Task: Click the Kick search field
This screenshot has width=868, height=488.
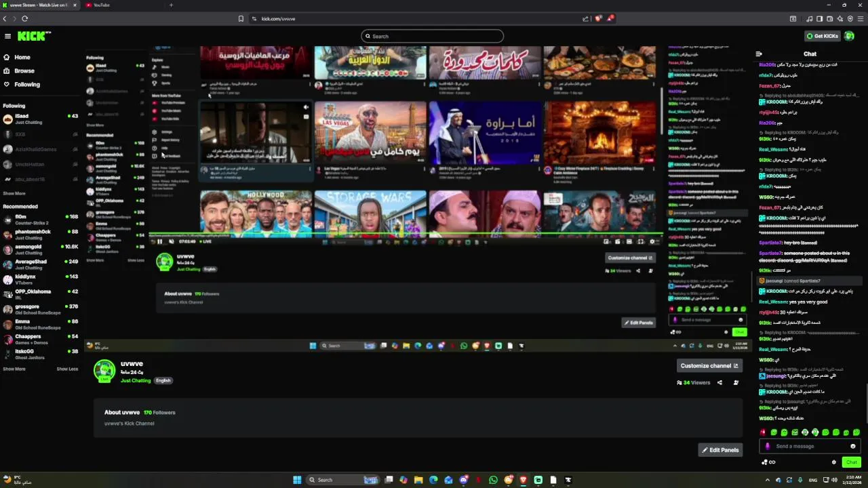Action: [433, 36]
